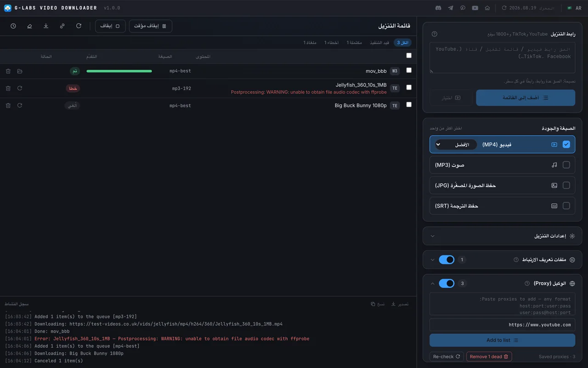The image size is (588, 368).
Task: Open the Telegram link icon
Action: point(451,8)
